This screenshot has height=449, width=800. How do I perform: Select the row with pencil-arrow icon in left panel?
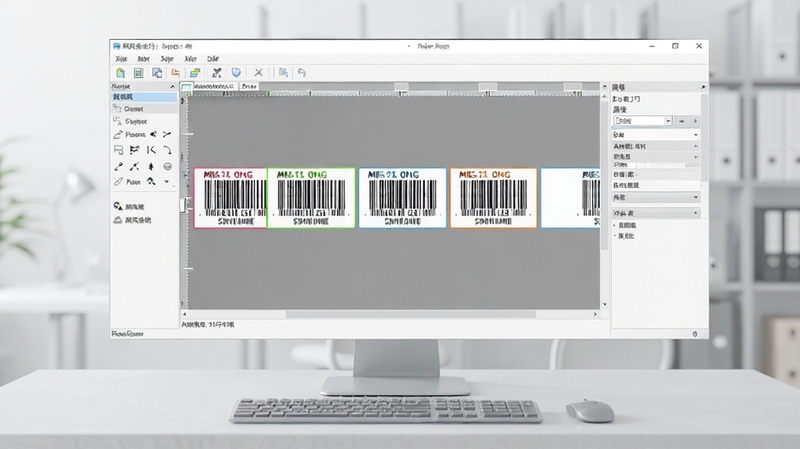(x=129, y=134)
